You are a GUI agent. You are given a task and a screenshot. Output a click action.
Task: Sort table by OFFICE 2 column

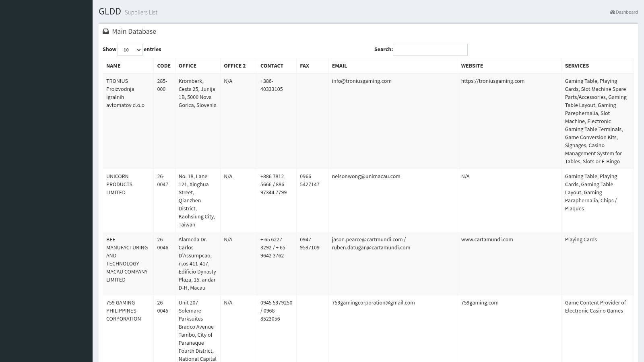click(239, 66)
